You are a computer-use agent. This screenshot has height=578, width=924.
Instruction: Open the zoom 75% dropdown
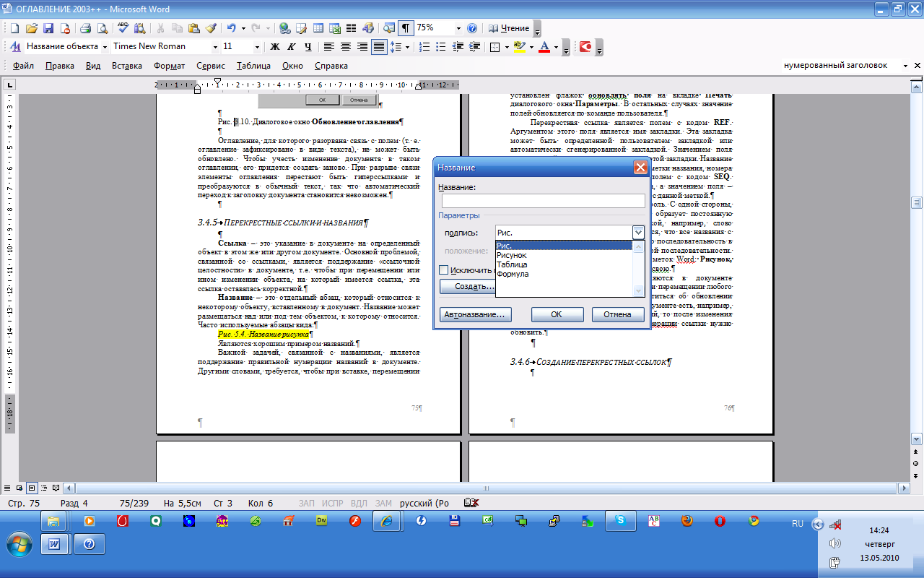point(458,28)
